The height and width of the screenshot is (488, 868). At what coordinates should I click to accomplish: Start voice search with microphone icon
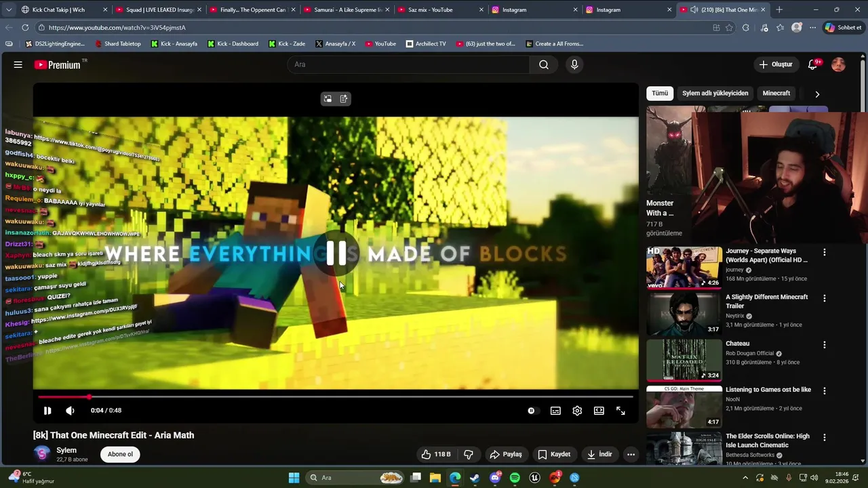[x=574, y=64]
